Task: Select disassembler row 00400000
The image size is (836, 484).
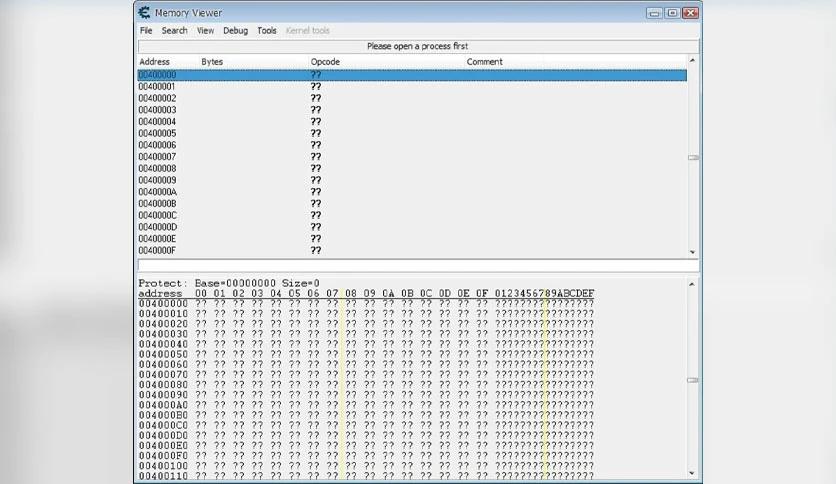Action: pos(412,75)
